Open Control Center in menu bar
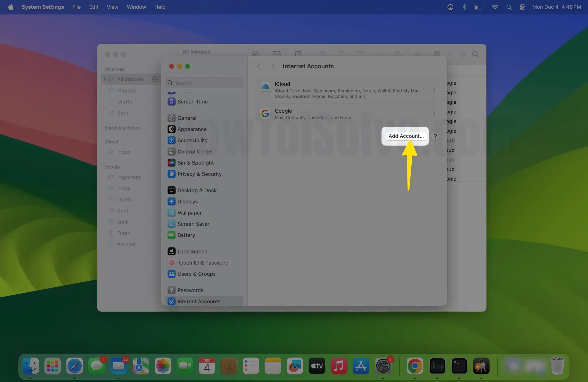Screen dimensions: 588x382 coord(522,7)
